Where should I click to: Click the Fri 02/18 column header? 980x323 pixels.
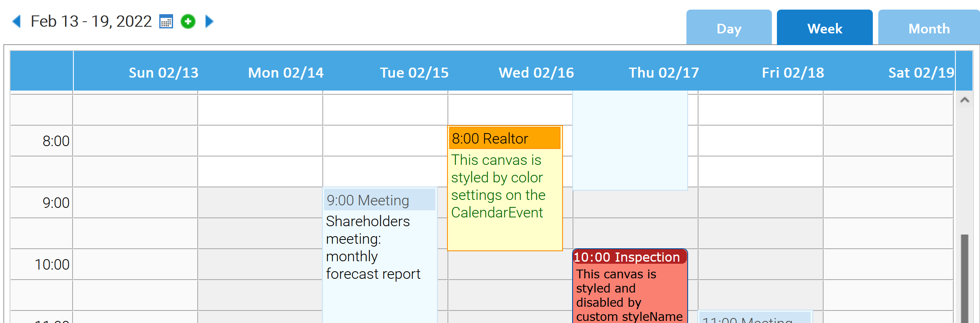coord(793,73)
